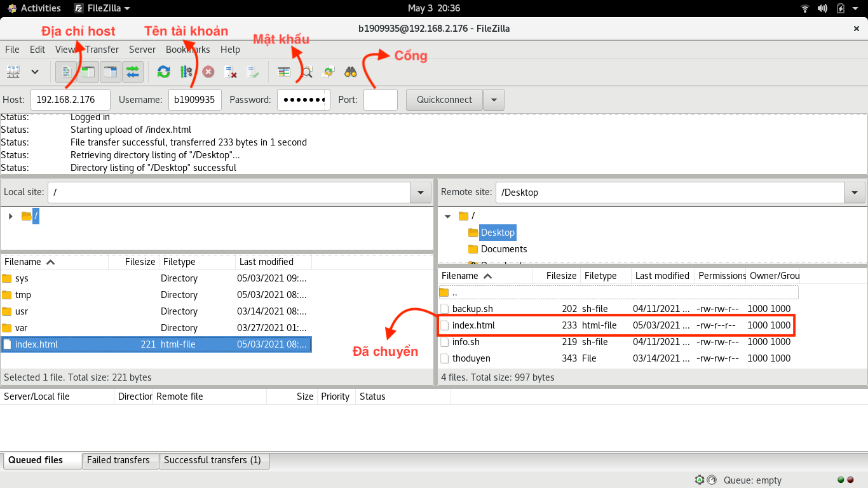The height and width of the screenshot is (488, 868).
Task: Sort remote files by Filetype column
Action: pyautogui.click(x=606, y=276)
